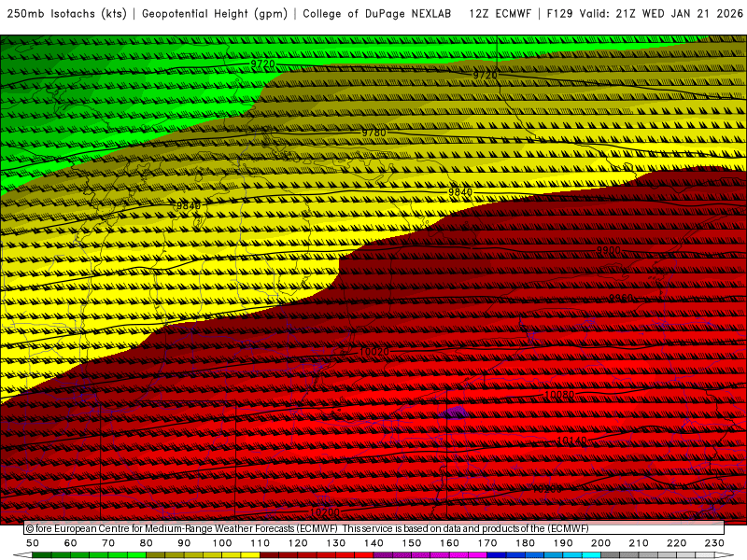747x560 pixels.
Task: Click 'College of DuPage NEXLAB' in the header
Action: [x=377, y=14]
